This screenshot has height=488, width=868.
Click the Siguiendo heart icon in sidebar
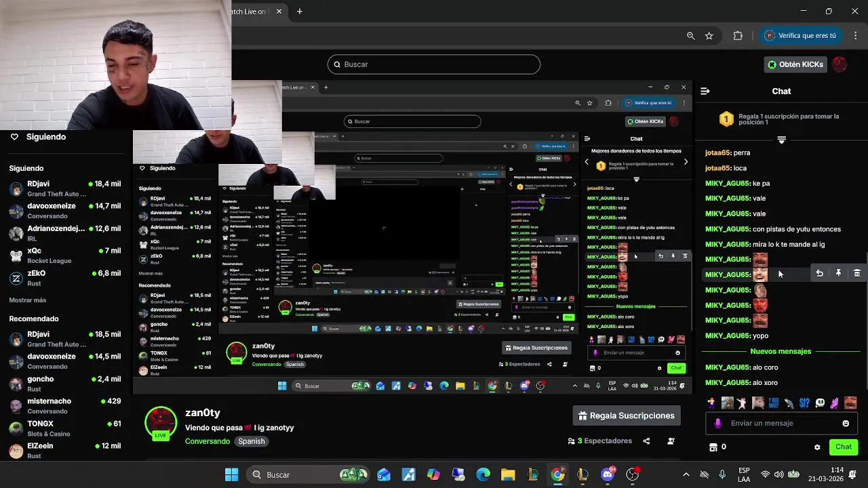[x=14, y=137]
